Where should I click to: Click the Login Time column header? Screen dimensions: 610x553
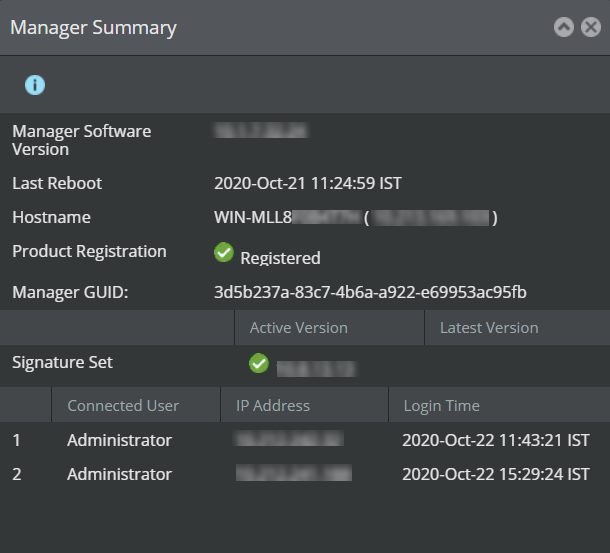pyautogui.click(x=500, y=406)
